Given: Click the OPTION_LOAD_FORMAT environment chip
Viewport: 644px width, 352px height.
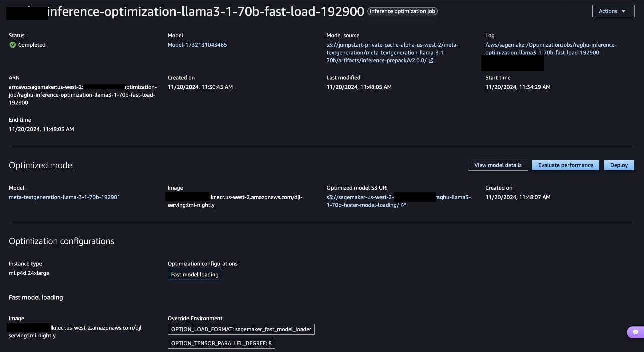Looking at the screenshot, I should (x=241, y=330).
